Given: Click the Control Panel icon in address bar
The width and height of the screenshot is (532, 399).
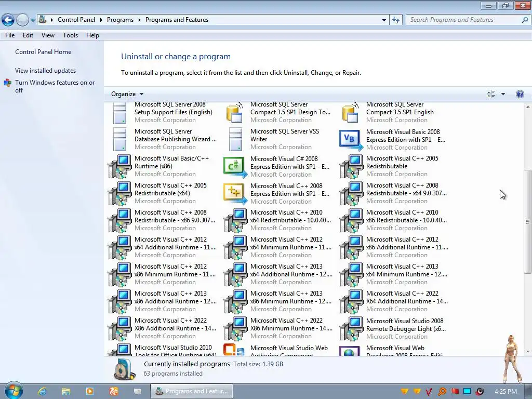Looking at the screenshot, I should (x=43, y=19).
